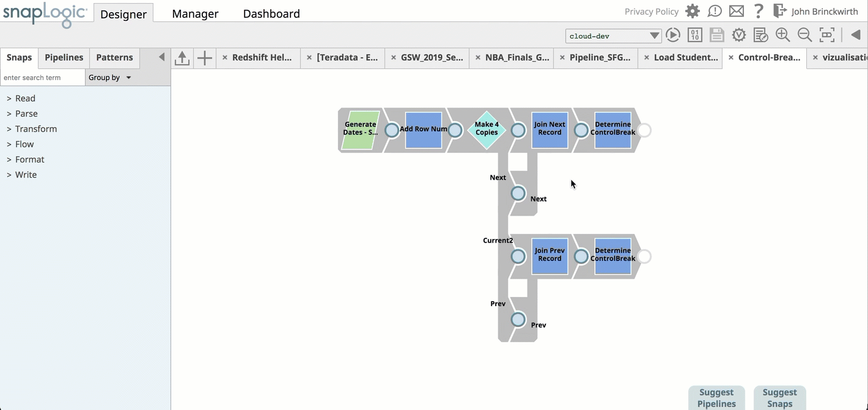This screenshot has height=410, width=868.
Task: Select the Make 4 Copies snap
Action: click(487, 130)
